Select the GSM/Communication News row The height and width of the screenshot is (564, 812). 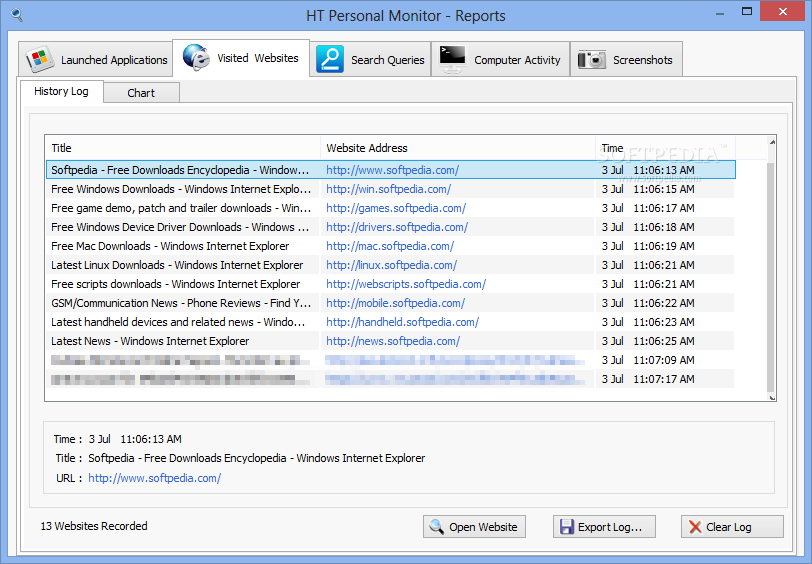click(391, 303)
